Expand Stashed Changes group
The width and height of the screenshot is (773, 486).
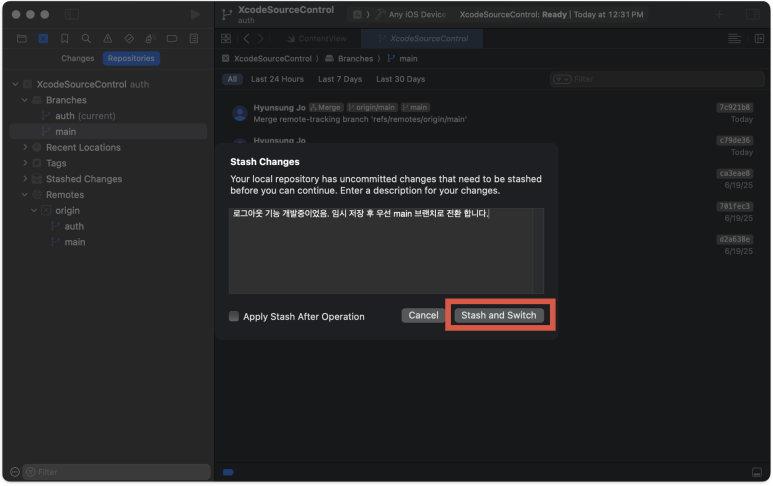(25, 179)
